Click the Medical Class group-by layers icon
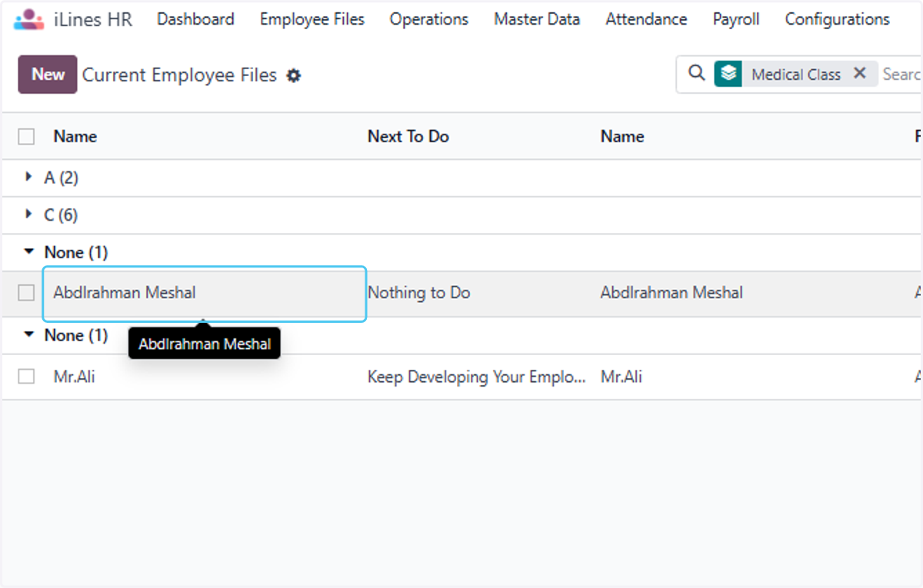This screenshot has height=588, width=923. click(728, 74)
